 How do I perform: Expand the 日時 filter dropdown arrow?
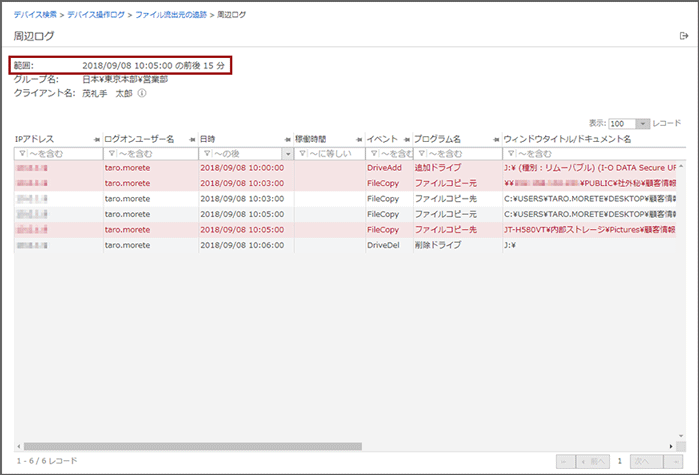click(288, 154)
